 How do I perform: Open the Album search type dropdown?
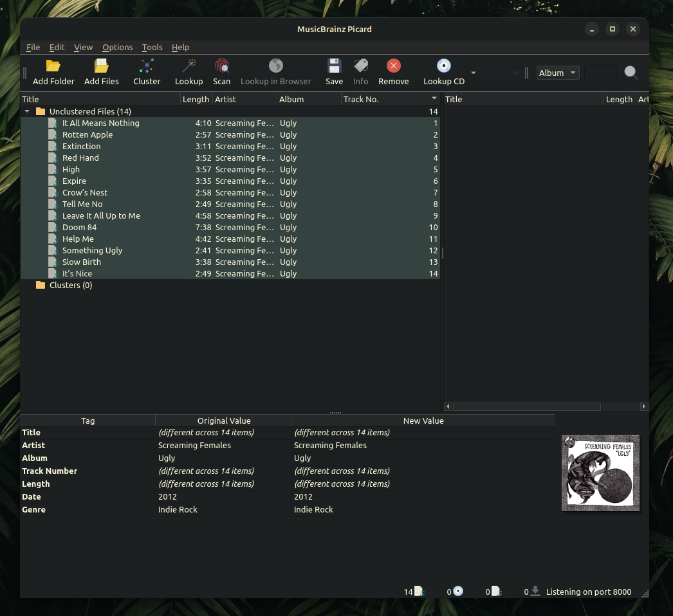click(x=558, y=73)
